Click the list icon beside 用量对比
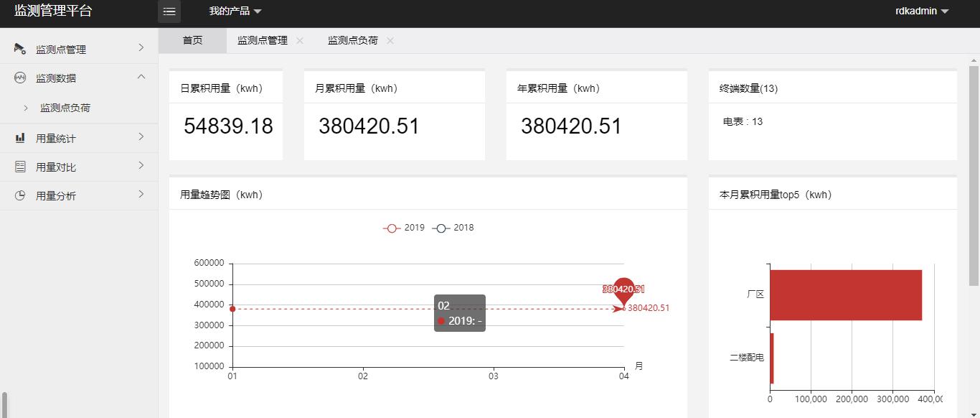The width and height of the screenshot is (980, 418). pos(20,167)
